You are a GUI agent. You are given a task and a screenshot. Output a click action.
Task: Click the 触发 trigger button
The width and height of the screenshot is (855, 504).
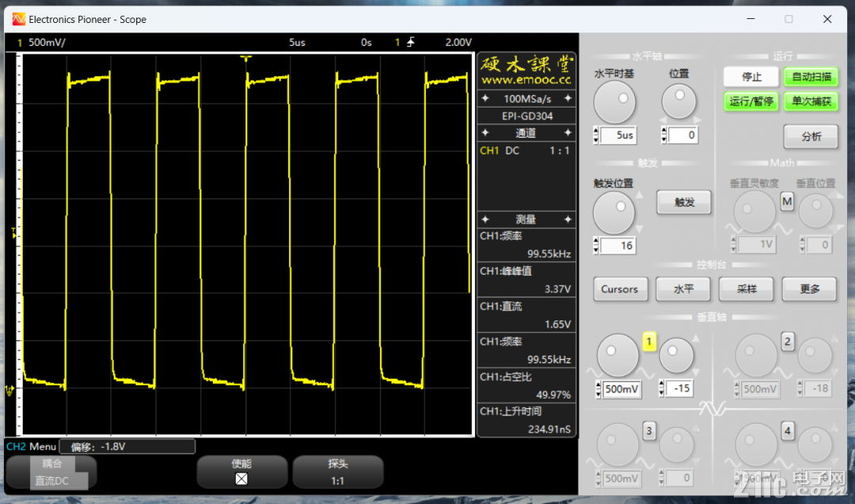tap(684, 202)
